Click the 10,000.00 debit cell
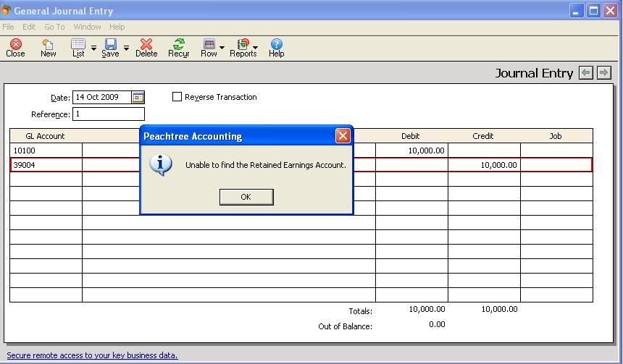 click(411, 151)
